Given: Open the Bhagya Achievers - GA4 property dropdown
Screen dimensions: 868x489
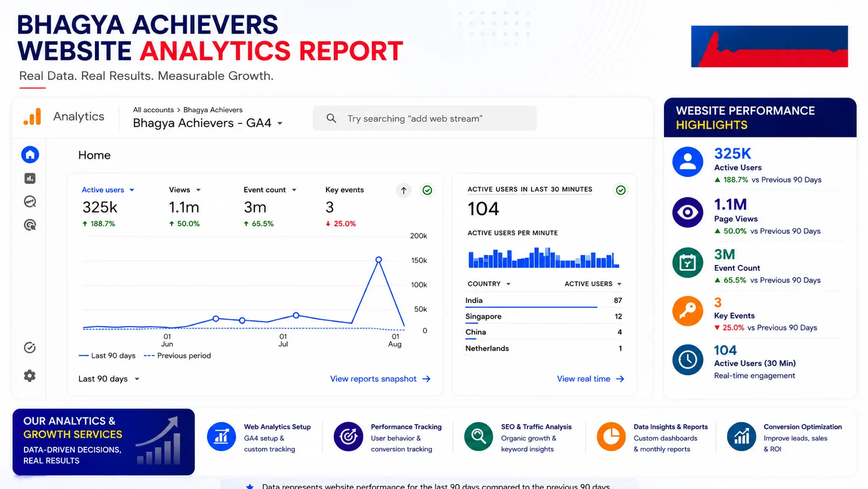Looking at the screenshot, I should (x=208, y=123).
